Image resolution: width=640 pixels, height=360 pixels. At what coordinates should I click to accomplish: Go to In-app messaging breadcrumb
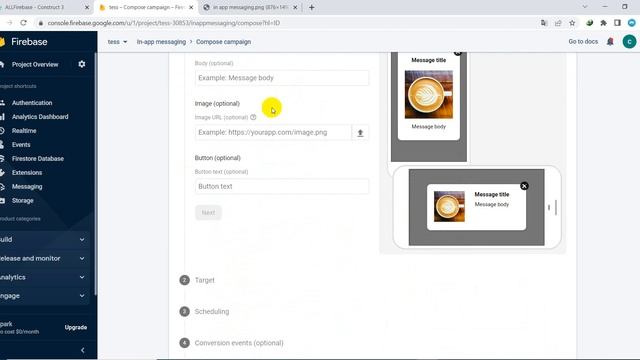pos(161,42)
